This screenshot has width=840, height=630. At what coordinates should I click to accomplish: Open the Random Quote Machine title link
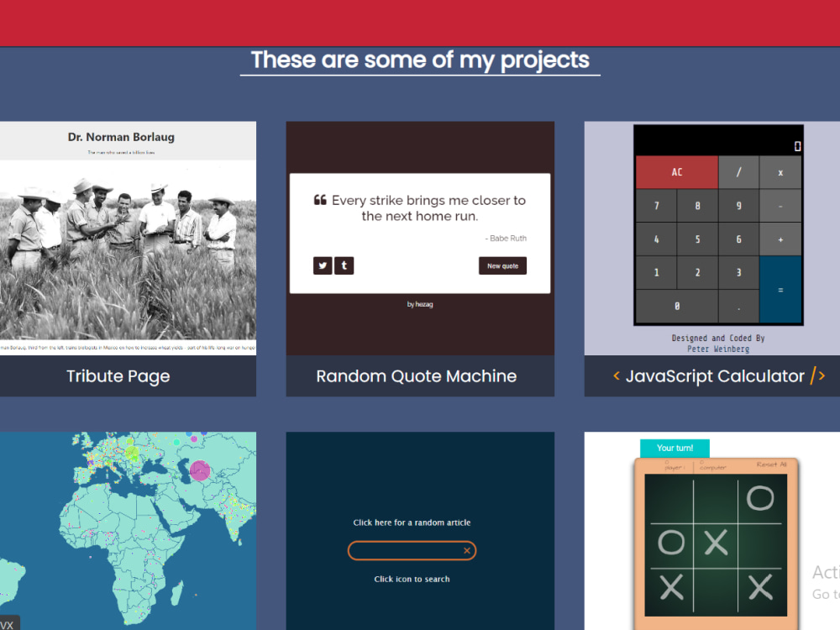coord(417,376)
